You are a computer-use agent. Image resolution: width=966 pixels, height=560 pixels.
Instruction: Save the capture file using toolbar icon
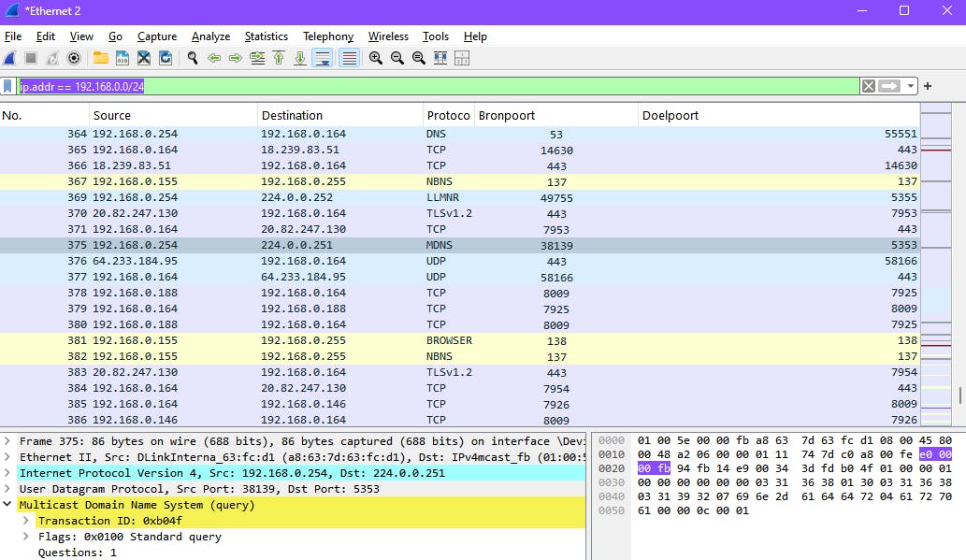click(122, 58)
